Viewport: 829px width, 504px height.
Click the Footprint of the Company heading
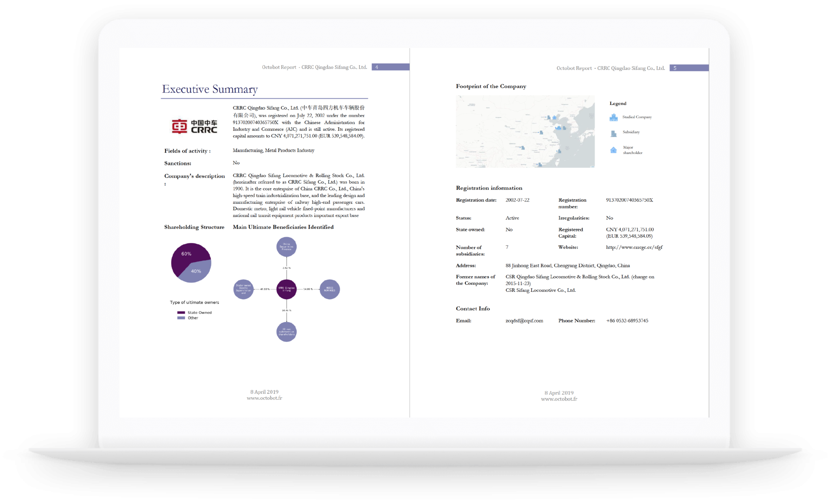pyautogui.click(x=491, y=86)
